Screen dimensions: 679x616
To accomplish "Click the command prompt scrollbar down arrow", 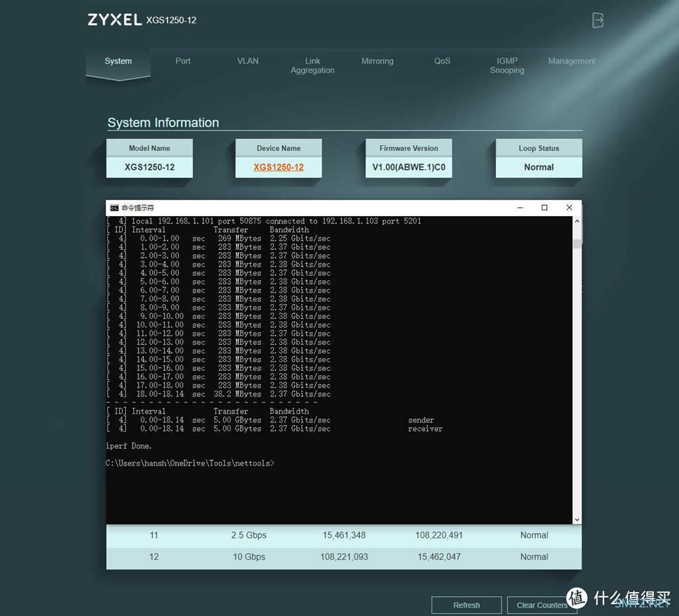I will pyautogui.click(x=577, y=519).
